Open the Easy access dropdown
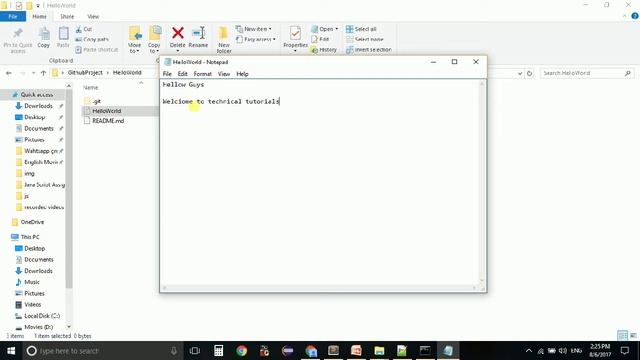The height and width of the screenshot is (360, 640). coord(256,39)
